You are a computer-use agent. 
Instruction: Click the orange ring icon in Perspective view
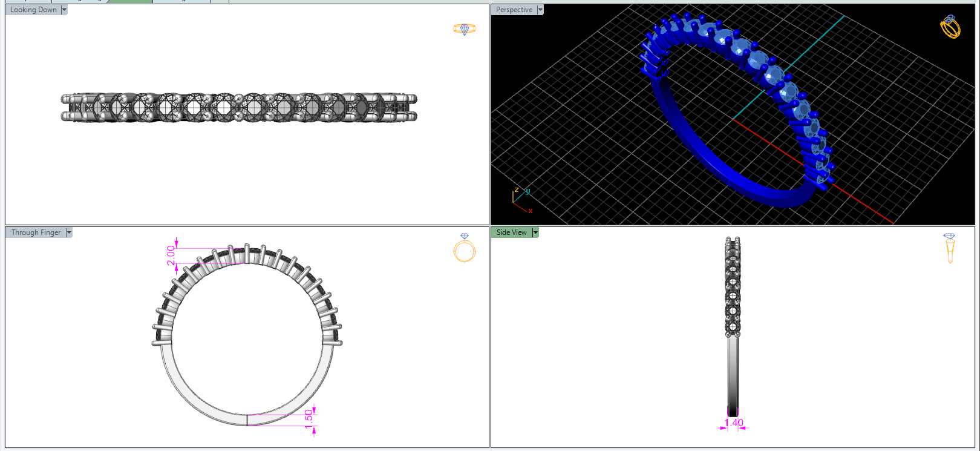950,27
